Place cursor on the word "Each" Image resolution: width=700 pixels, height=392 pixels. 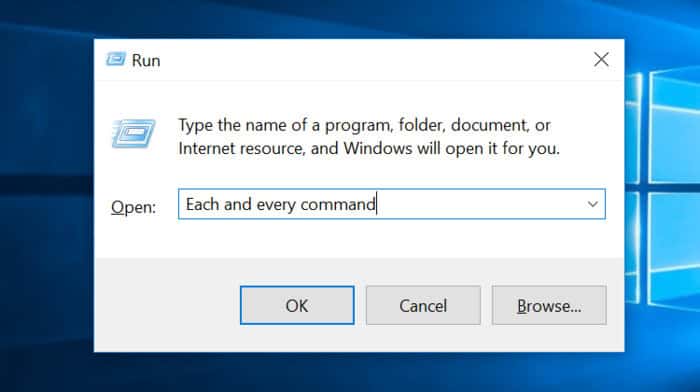[x=202, y=204]
